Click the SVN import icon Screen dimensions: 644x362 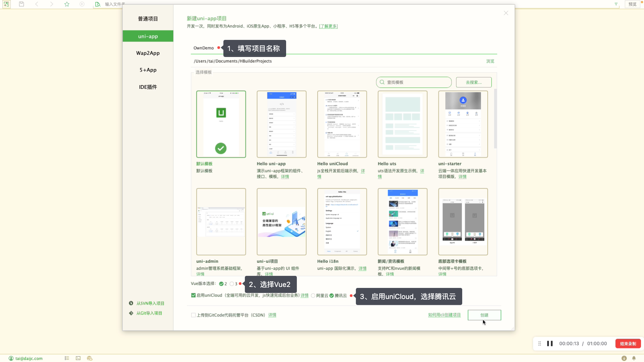coord(131,303)
